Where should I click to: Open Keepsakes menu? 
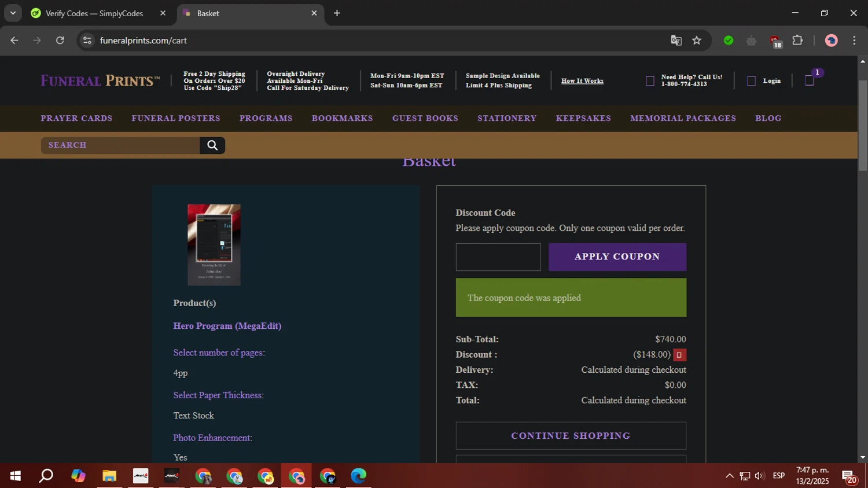(x=583, y=118)
